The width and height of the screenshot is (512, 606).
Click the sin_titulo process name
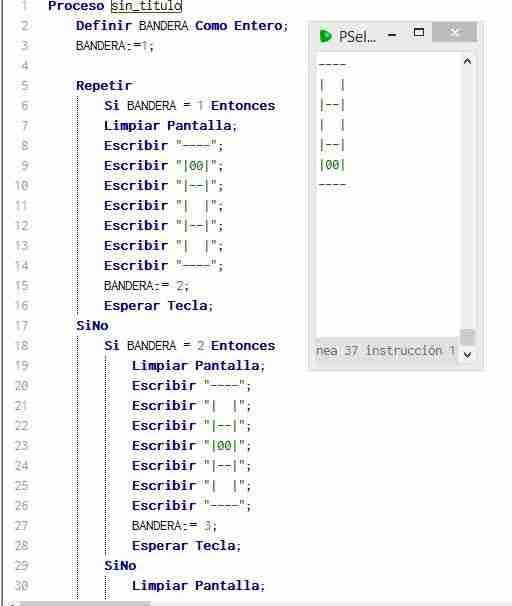(x=146, y=6)
